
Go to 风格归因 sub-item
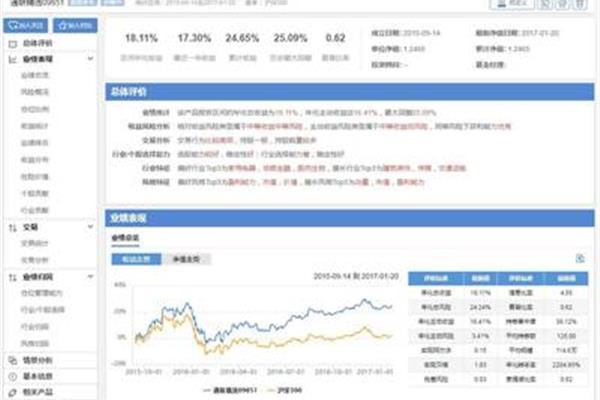point(35,344)
